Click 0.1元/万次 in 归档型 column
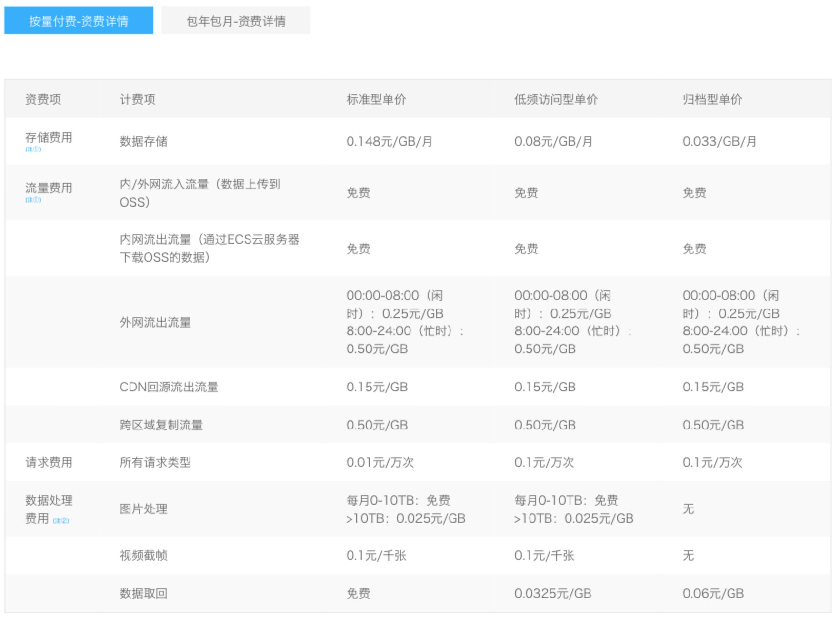The image size is (840, 618). click(712, 462)
